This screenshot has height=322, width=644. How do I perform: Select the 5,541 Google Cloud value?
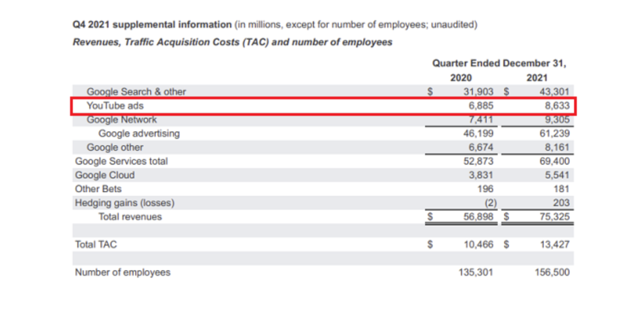click(556, 175)
